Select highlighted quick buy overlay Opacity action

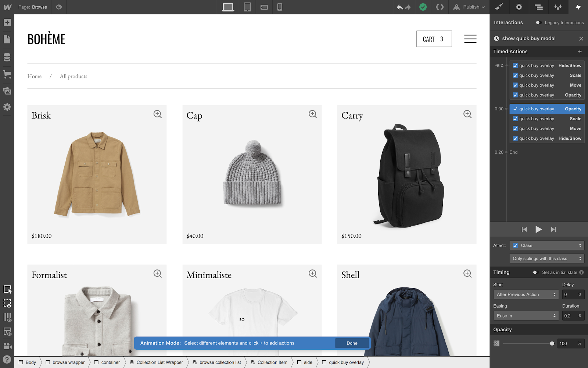[547, 109]
